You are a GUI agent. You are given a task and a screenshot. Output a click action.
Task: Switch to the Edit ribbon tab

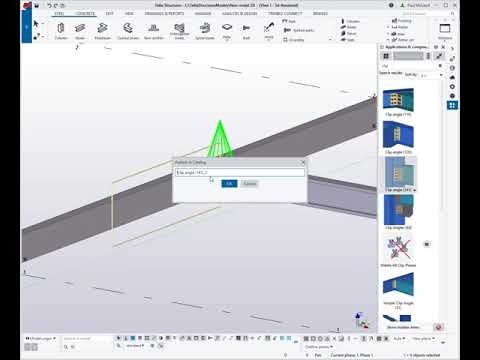(x=109, y=14)
